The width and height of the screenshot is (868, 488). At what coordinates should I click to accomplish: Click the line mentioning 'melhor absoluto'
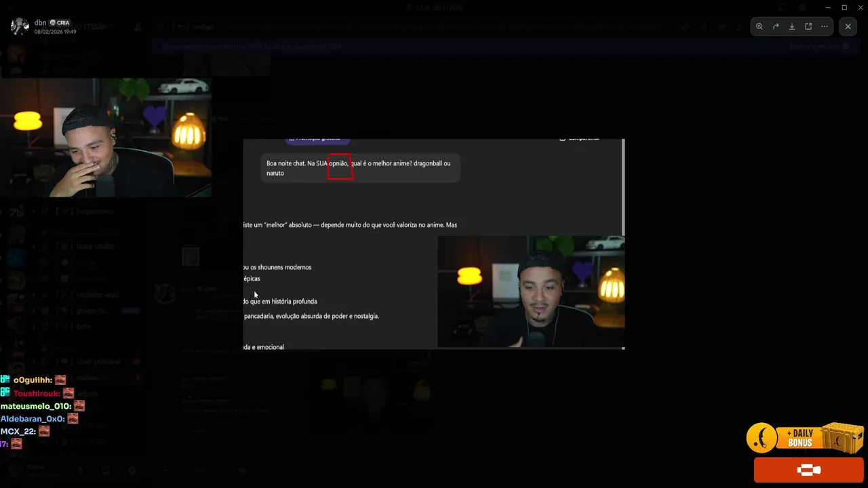350,224
